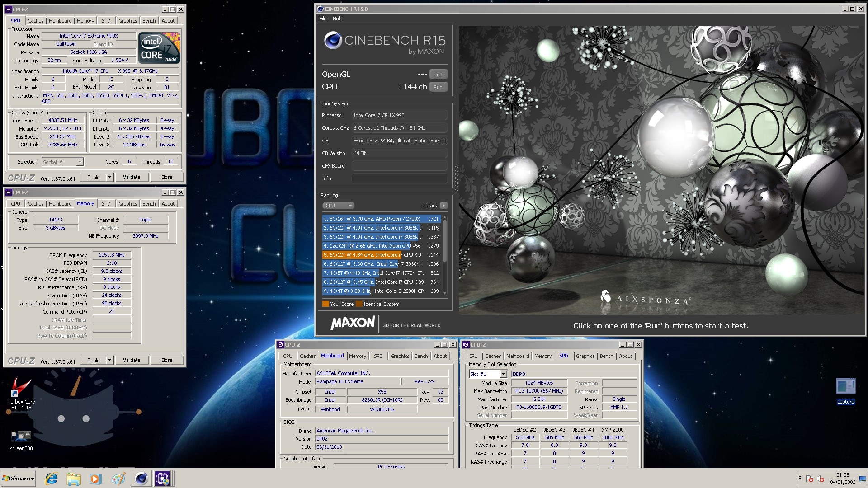The image size is (868, 488).
Task: Launch Internet Explorer from taskbar
Action: 52,479
